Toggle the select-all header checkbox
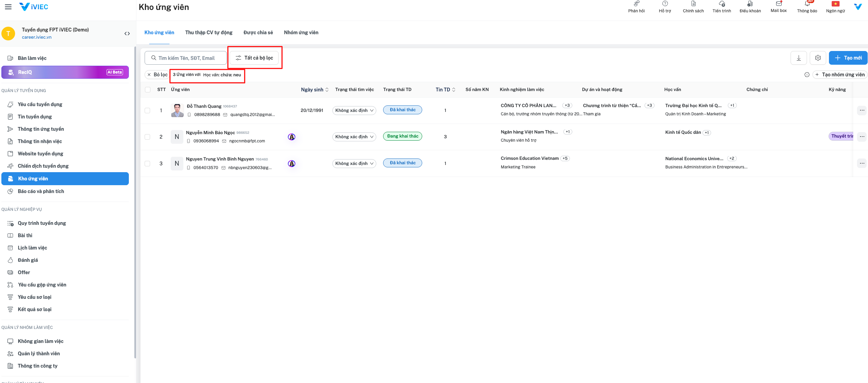 click(148, 90)
